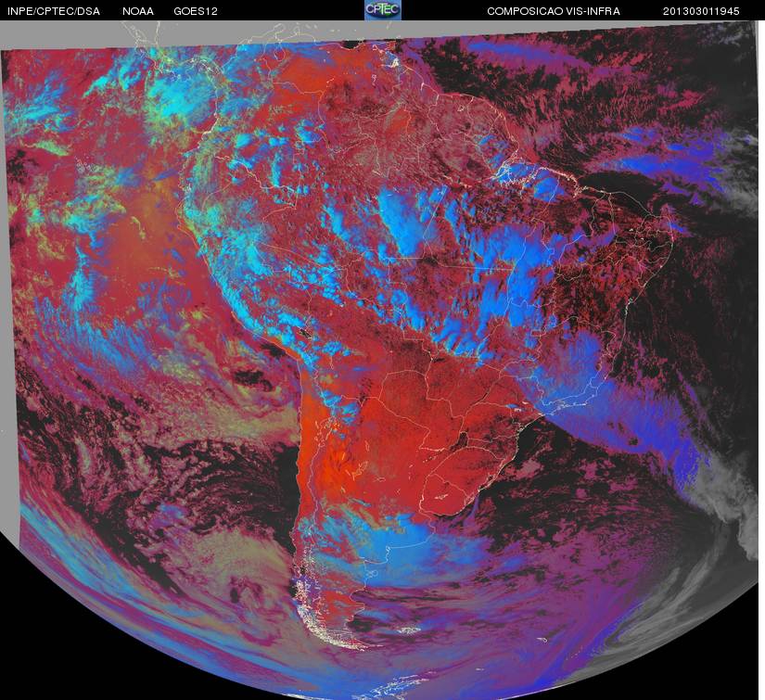Click the COMPOSICAO VIS-INFRA title text
The height and width of the screenshot is (700, 765).
click(554, 11)
